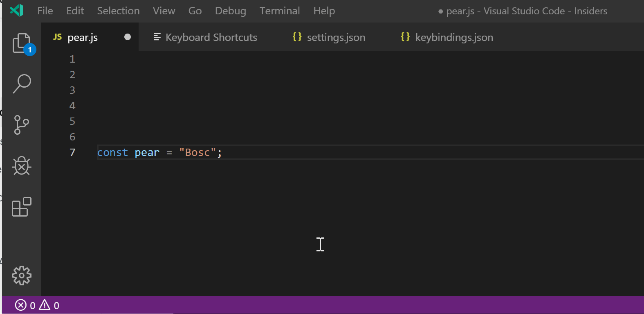
Task: Open the Selection menu
Action: pos(118,11)
